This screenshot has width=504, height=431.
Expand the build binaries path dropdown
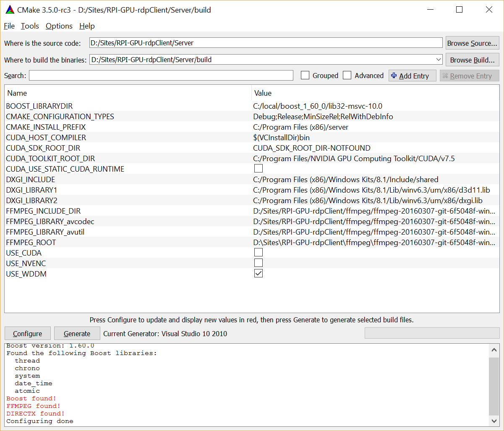(439, 60)
